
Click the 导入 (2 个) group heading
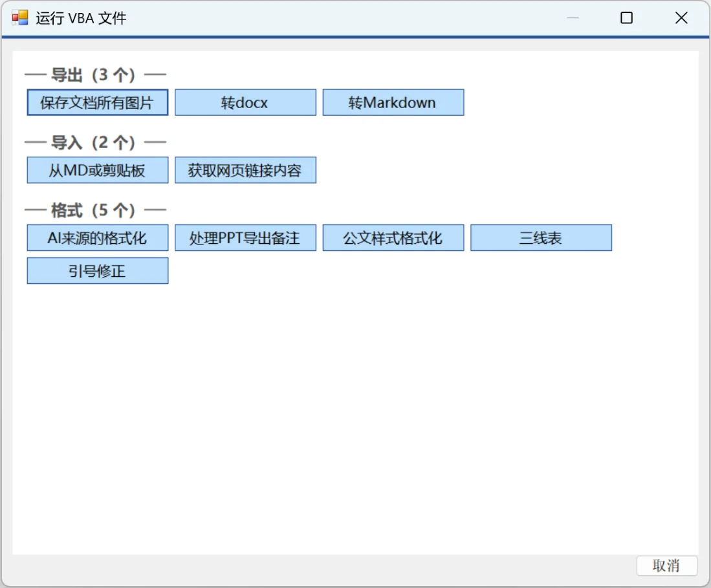click(95, 142)
